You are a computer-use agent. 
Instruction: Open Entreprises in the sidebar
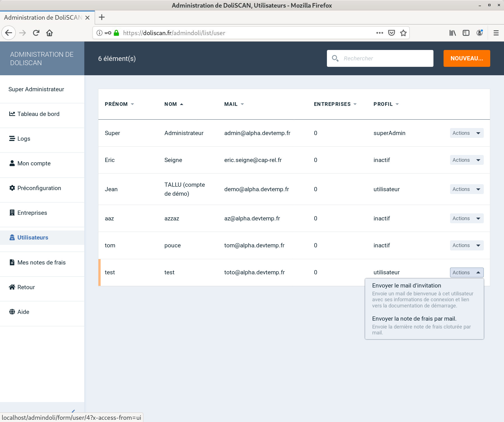pyautogui.click(x=32, y=213)
